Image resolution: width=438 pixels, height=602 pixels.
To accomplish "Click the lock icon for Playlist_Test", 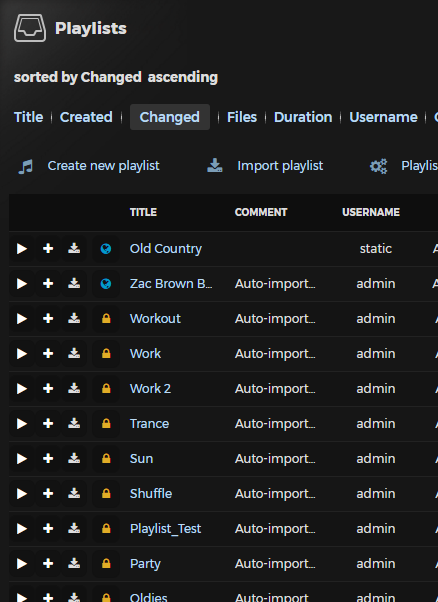I will point(106,529).
